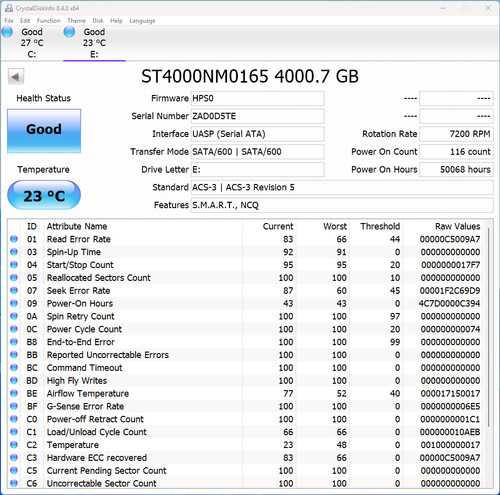Click the Interface field UASP (Serial ATA)
This screenshot has height=495, width=500.
point(257,134)
